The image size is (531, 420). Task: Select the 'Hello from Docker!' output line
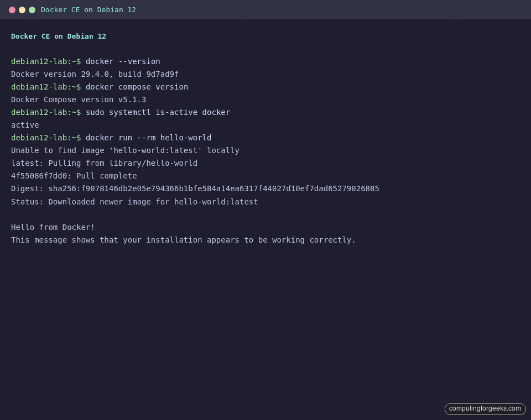[53, 227]
